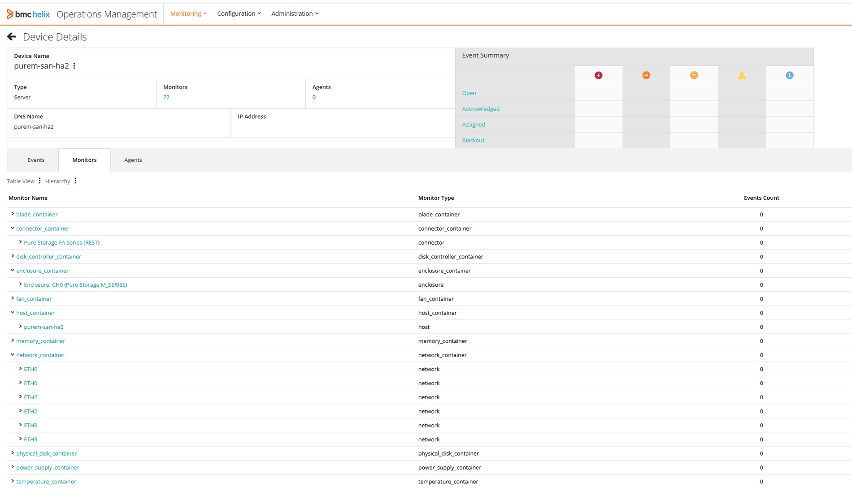Expand the blade_container tree row
852x504 pixels.
pos(12,214)
